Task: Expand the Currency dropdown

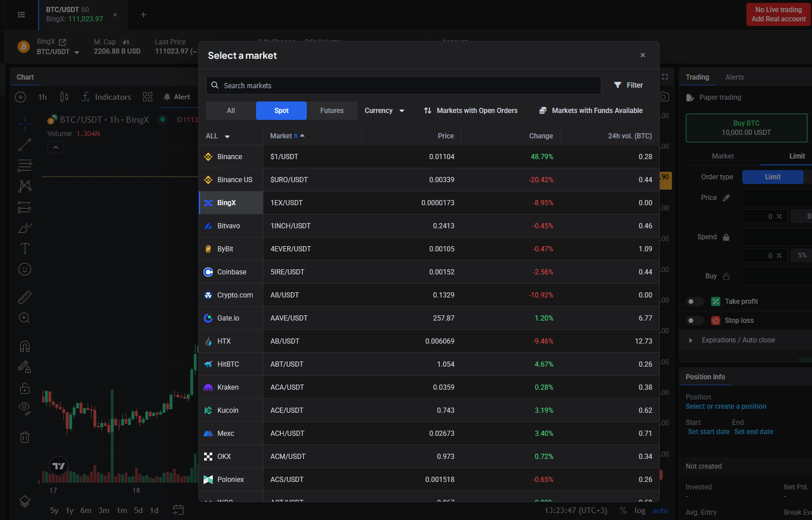Action: (x=385, y=111)
